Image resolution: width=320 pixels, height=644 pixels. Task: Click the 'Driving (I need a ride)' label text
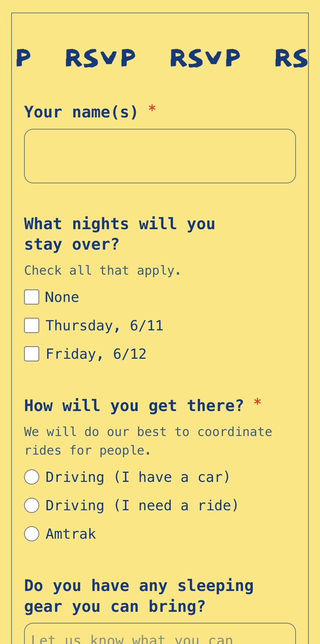coord(142,505)
